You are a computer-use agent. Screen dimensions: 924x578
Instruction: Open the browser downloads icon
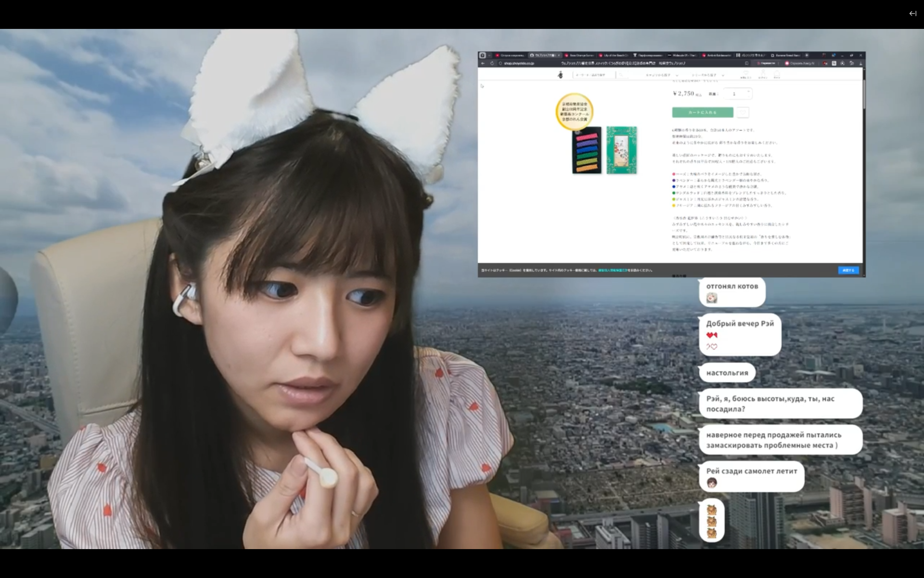pyautogui.click(x=860, y=63)
